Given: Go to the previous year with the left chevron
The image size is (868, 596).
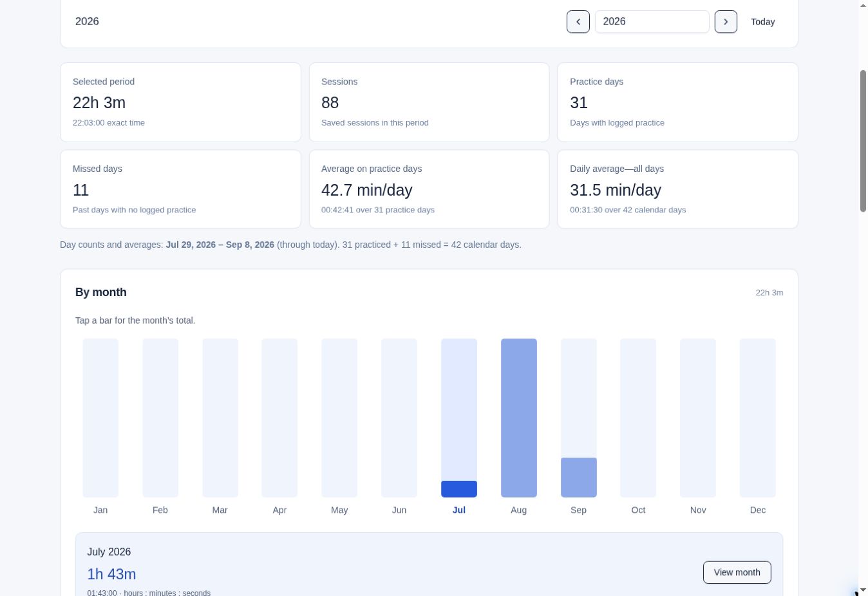Looking at the screenshot, I should tap(578, 22).
